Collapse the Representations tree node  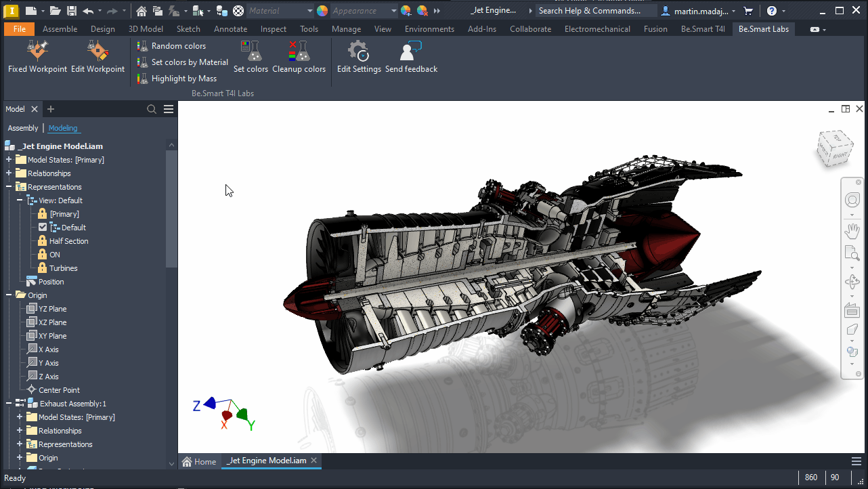coord(9,187)
